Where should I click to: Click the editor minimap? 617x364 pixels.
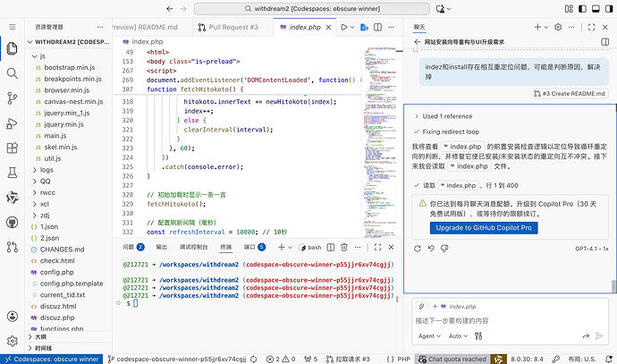click(x=380, y=141)
